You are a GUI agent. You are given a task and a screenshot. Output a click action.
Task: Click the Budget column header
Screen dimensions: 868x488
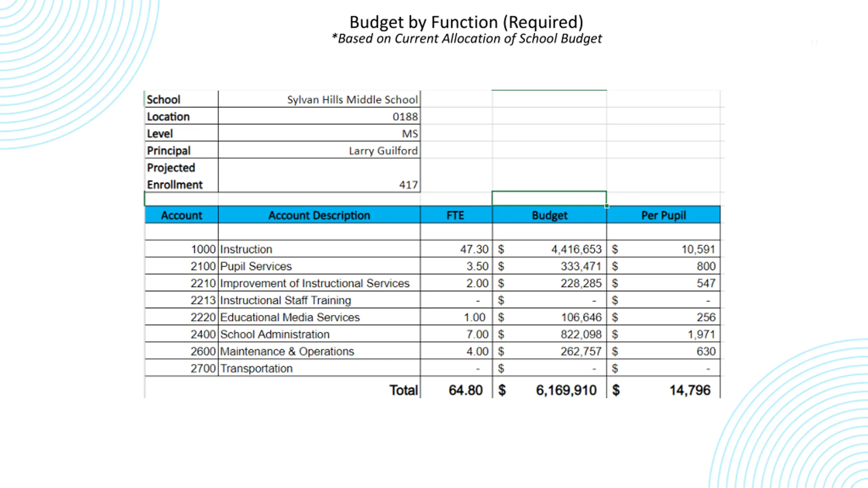(549, 215)
